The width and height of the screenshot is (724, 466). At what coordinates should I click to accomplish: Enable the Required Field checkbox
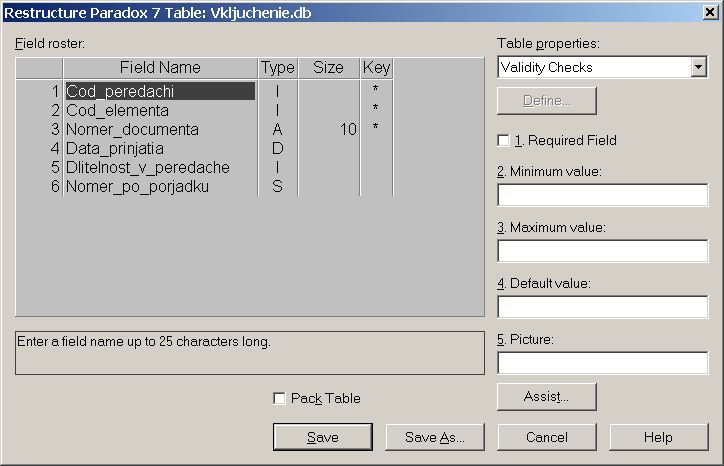pos(504,140)
